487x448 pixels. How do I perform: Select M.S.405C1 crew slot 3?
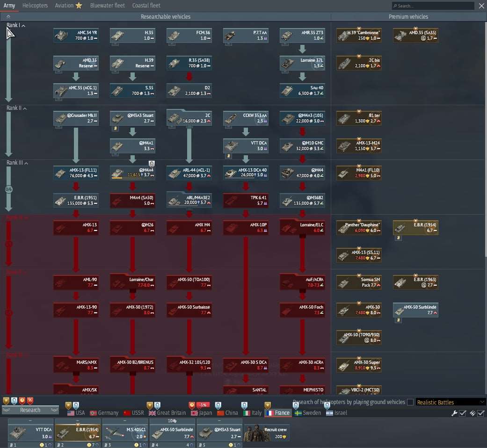(125, 433)
